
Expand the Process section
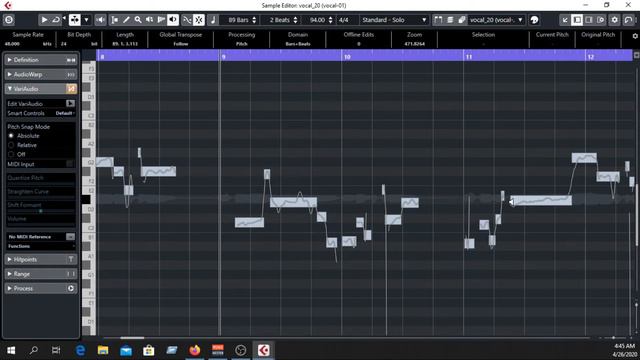tap(9, 289)
